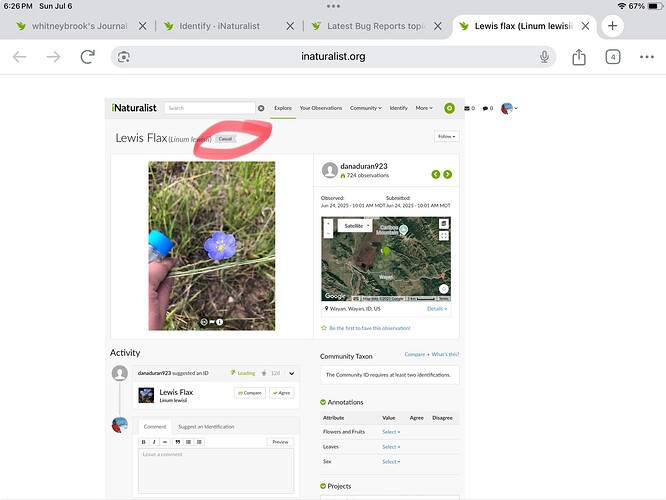Open the What's this? link
The image size is (666, 500).
pos(445,354)
